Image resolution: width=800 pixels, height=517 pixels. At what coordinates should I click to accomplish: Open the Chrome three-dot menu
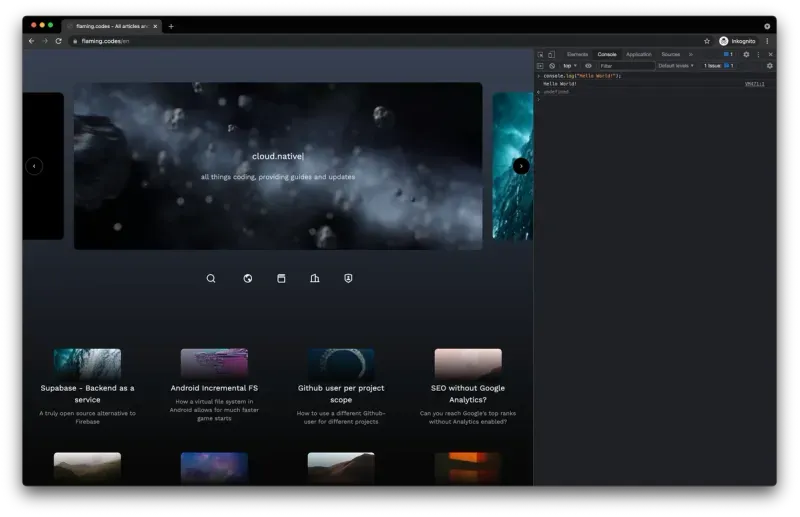click(x=767, y=41)
